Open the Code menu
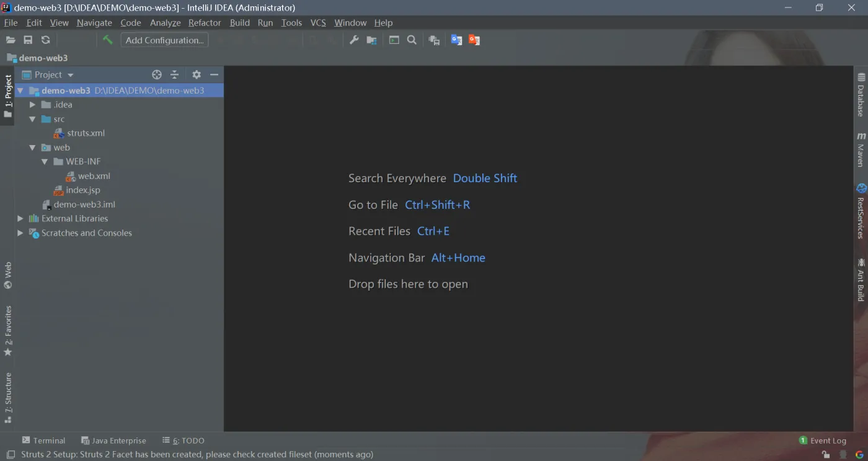Image resolution: width=868 pixels, height=461 pixels. pos(130,23)
